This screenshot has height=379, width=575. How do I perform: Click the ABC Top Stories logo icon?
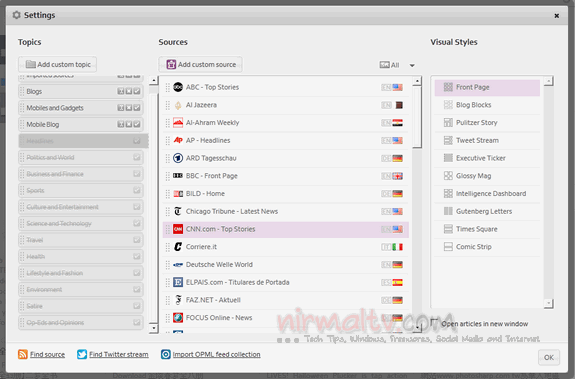click(178, 87)
